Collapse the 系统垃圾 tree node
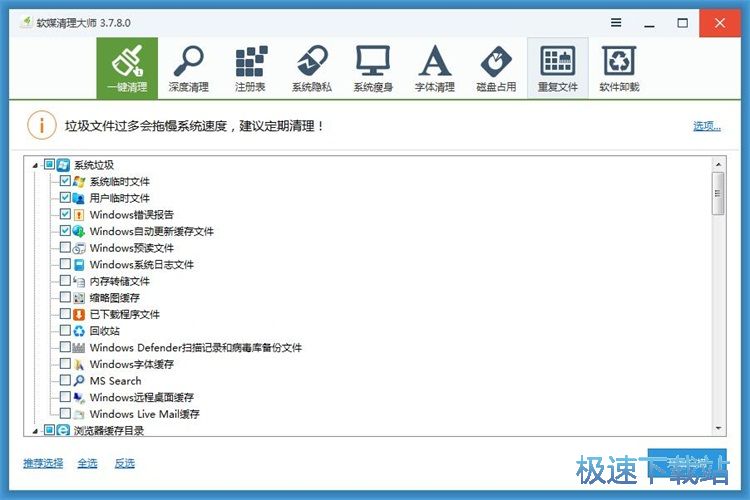750x500 pixels. coord(35,166)
